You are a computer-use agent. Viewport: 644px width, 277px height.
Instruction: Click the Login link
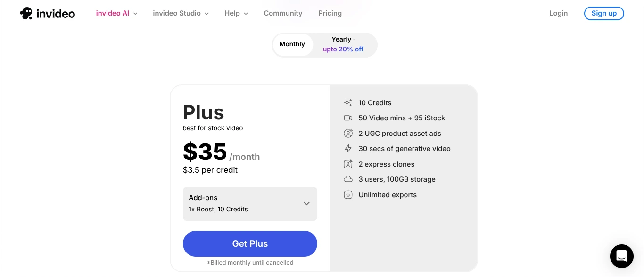pos(558,13)
